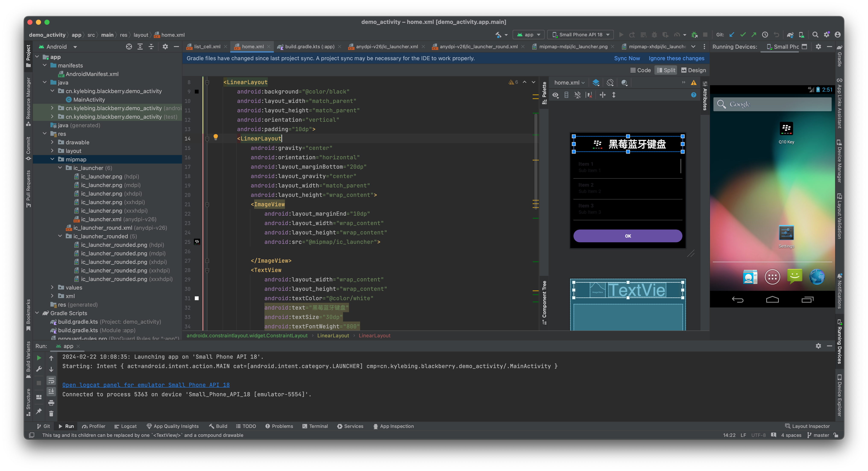Click Sync Project with Gradle Files elephant icon

[790, 35]
